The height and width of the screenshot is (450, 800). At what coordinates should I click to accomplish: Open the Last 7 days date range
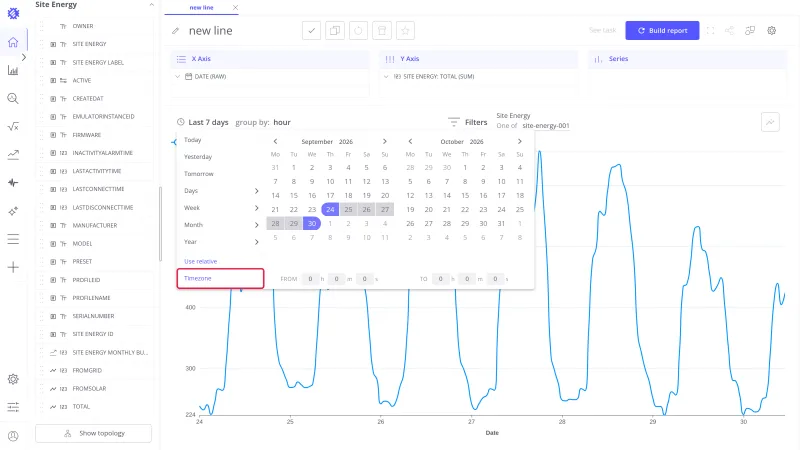208,122
